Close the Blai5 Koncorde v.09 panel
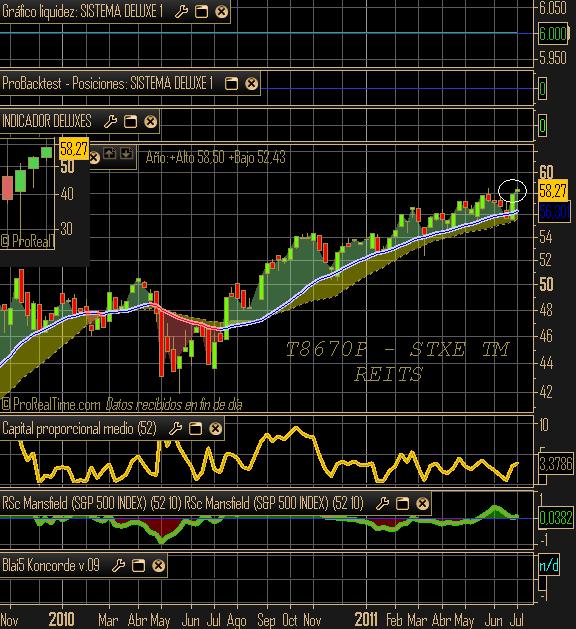 coord(158,565)
